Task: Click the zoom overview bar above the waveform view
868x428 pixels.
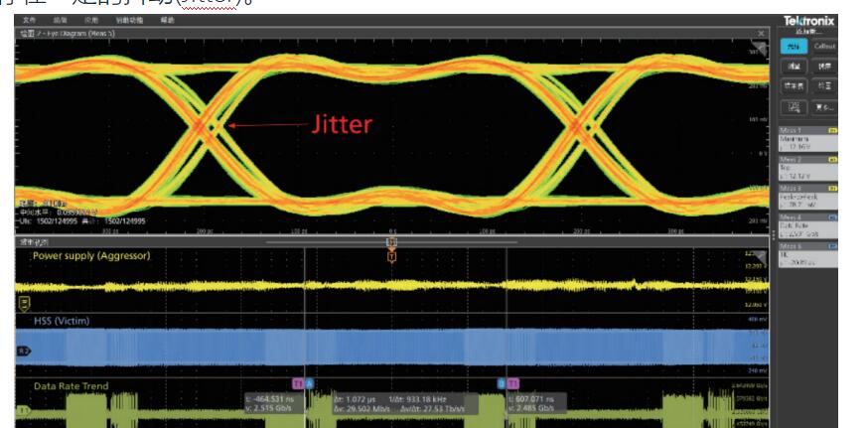Action: coord(392,242)
